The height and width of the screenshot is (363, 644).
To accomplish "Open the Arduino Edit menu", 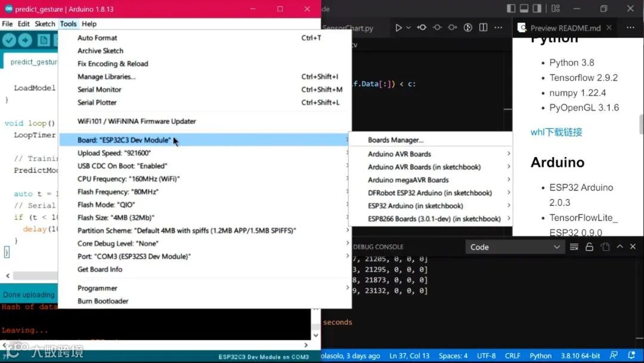I will (x=23, y=24).
